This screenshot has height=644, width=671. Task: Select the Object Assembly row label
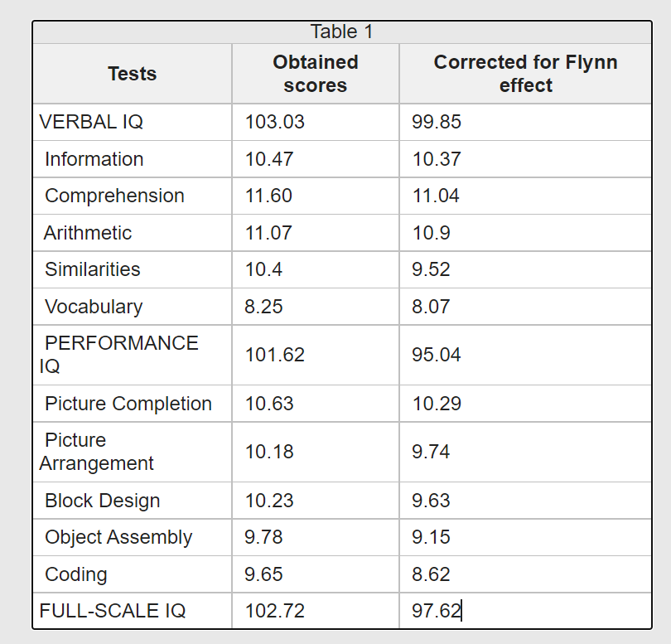[x=118, y=537]
